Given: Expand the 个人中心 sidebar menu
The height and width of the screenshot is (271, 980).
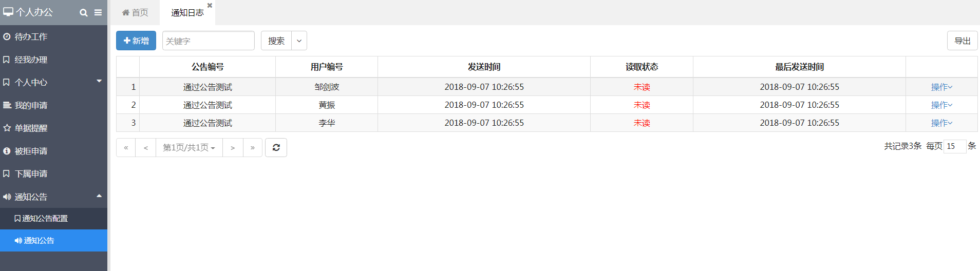Looking at the screenshot, I should pos(53,82).
